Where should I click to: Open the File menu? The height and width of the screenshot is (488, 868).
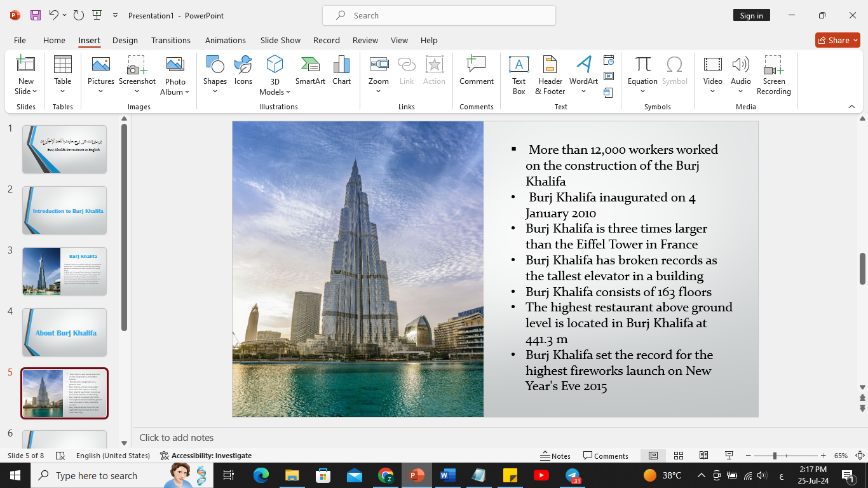click(x=20, y=40)
